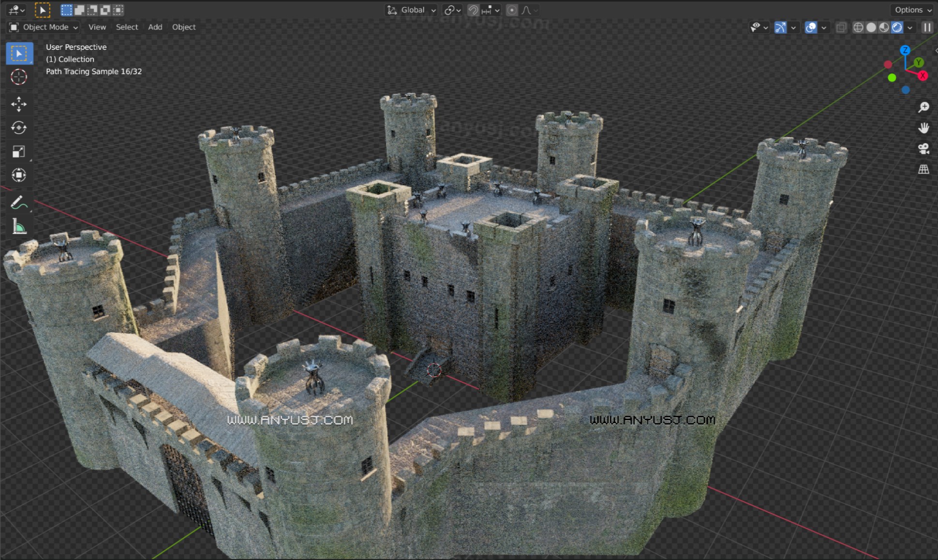Viewport: 938px width, 560px height.
Task: Open the pivot point dropdown
Action: 453,10
